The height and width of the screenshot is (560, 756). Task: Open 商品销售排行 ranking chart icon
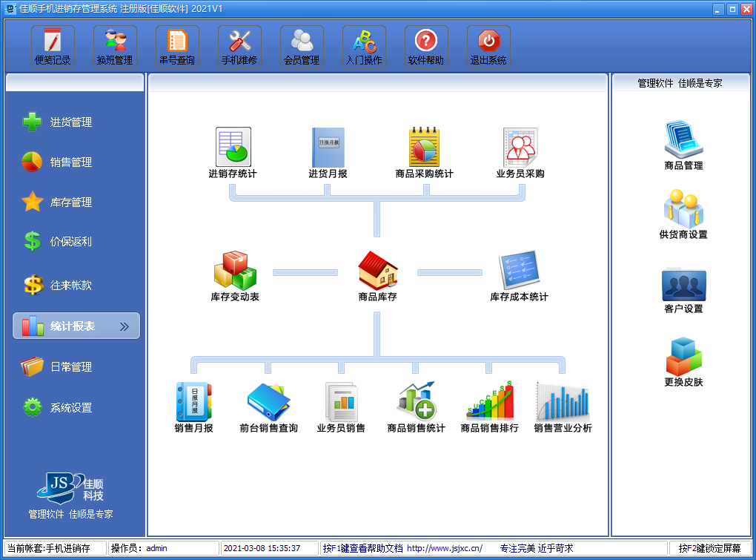489,407
